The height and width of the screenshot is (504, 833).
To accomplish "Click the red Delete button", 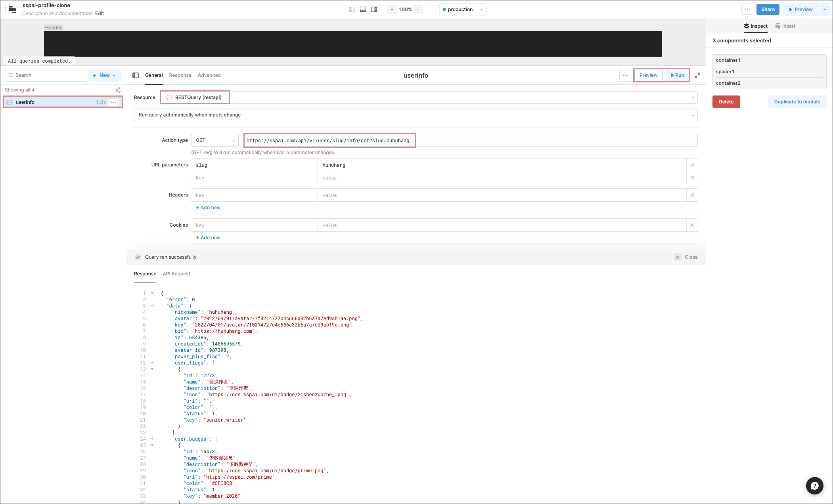I will click(x=726, y=102).
